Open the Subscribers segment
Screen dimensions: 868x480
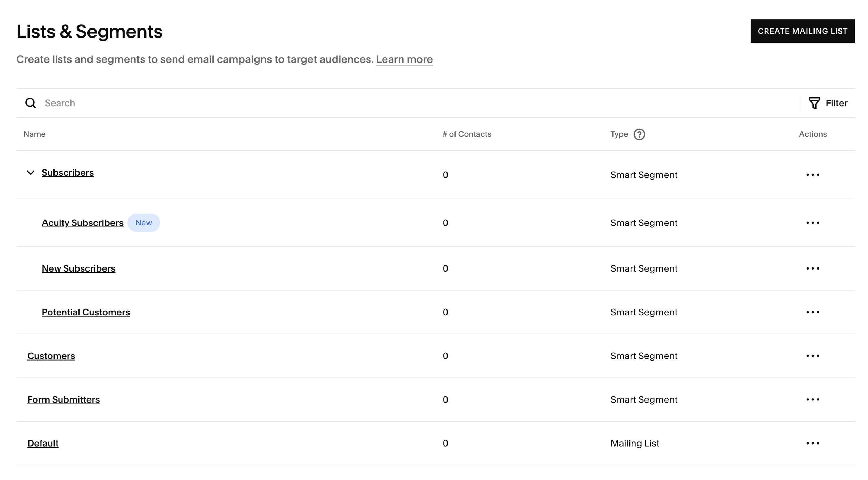(67, 172)
